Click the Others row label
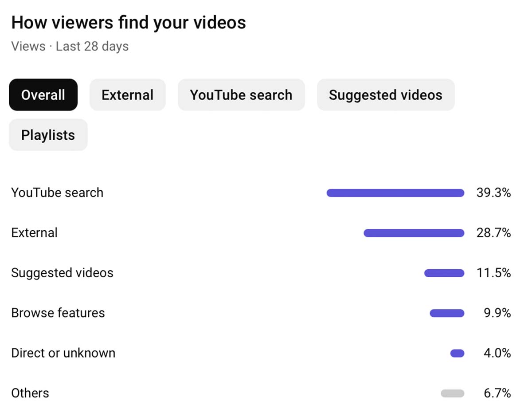Screen dimensions: 532x417 click(x=30, y=393)
